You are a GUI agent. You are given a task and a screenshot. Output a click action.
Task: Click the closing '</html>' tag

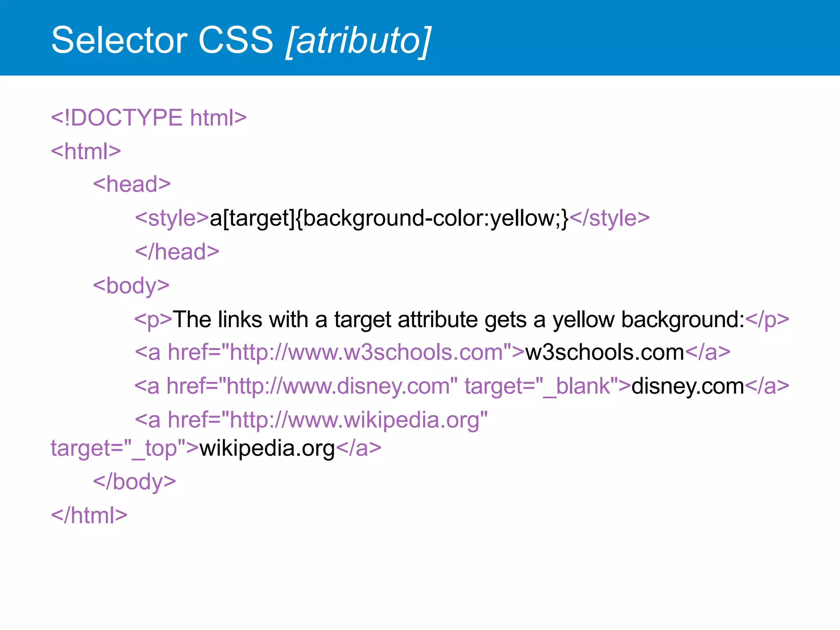pyautogui.click(x=89, y=515)
